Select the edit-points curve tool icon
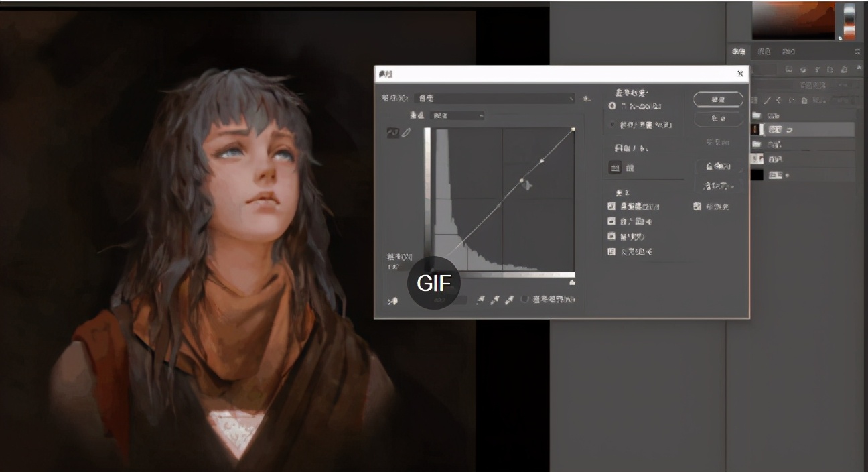The width and height of the screenshot is (868, 472). pyautogui.click(x=393, y=133)
